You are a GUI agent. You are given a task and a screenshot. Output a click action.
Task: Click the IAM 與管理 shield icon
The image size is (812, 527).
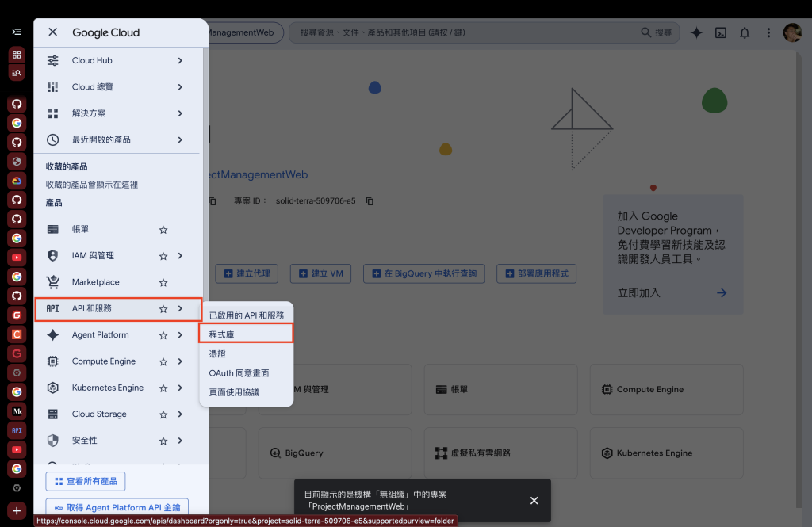point(53,256)
